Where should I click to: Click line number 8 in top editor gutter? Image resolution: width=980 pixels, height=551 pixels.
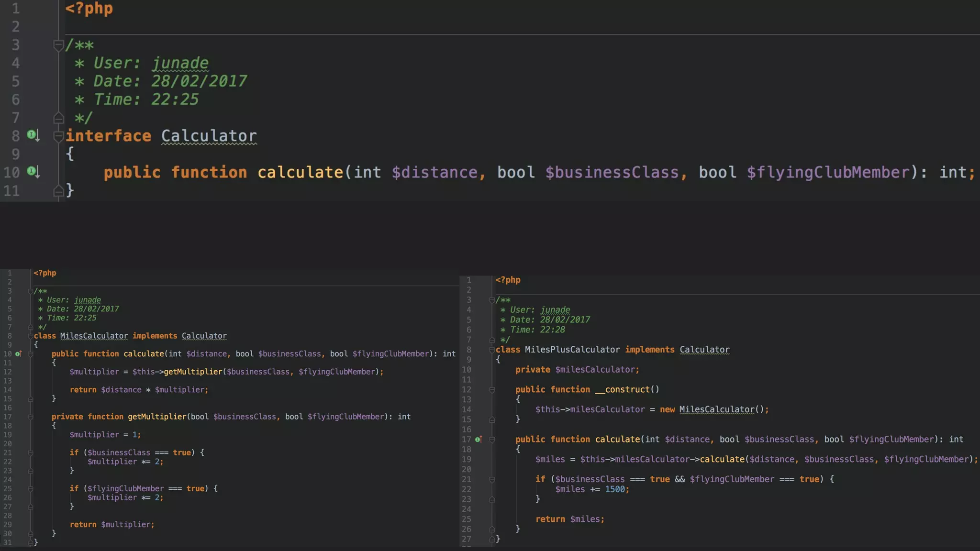(x=16, y=136)
